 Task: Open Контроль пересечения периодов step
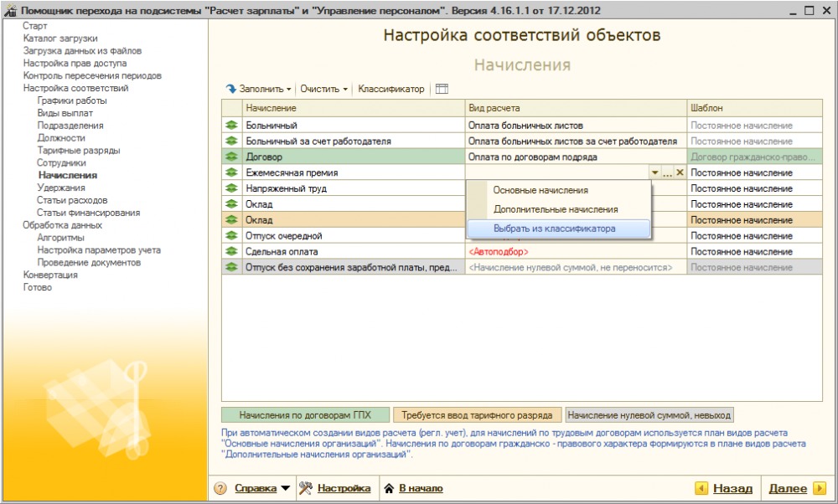[92, 76]
